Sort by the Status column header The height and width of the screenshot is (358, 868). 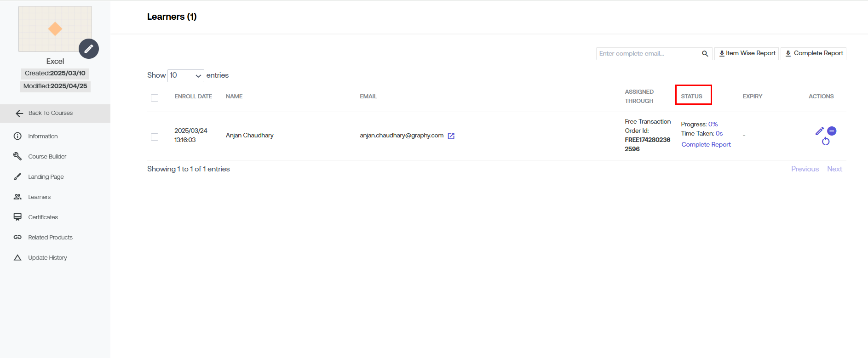pos(691,97)
